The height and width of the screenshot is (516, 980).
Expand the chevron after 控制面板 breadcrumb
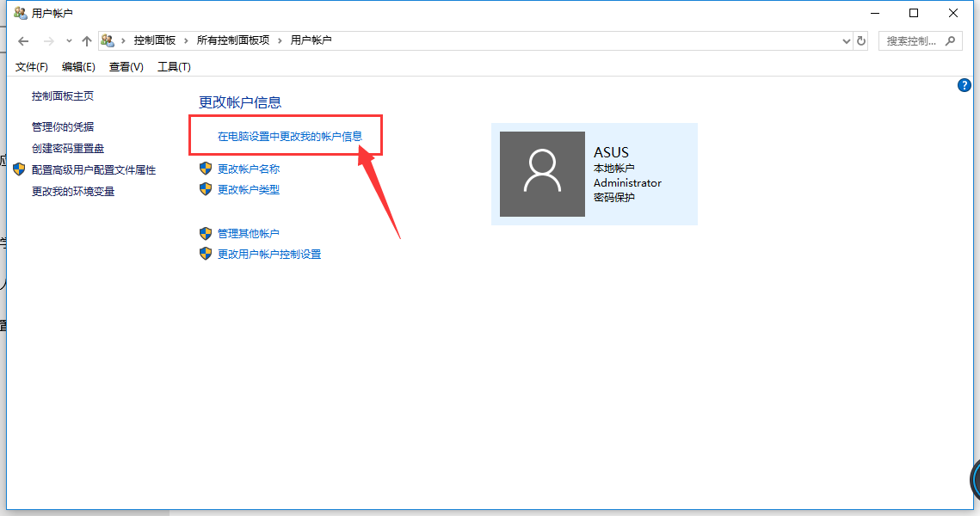point(186,40)
